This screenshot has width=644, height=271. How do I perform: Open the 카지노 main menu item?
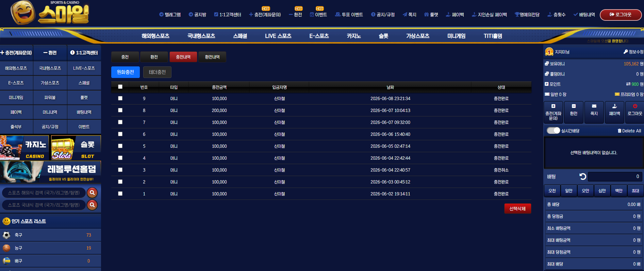353,36
